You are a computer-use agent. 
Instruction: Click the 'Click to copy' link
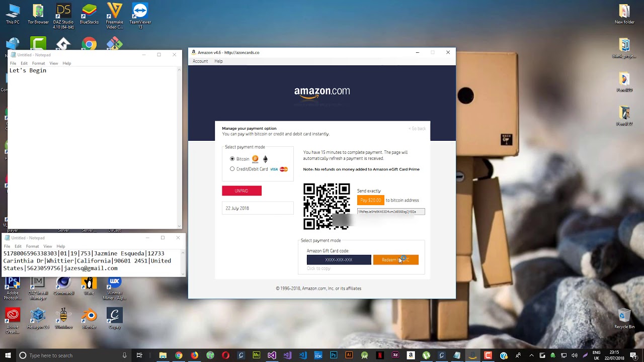[318, 268]
